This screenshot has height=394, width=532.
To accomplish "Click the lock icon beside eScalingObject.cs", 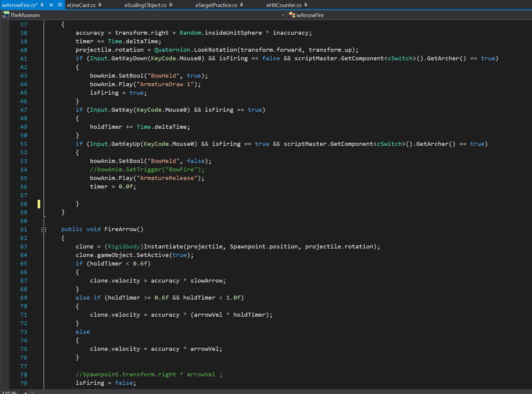I will point(171,5).
